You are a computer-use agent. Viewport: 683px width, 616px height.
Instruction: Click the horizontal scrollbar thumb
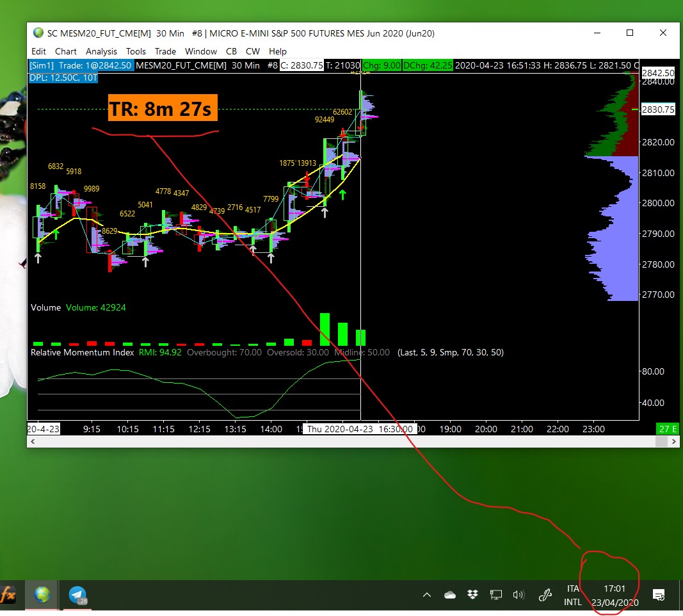click(662, 441)
